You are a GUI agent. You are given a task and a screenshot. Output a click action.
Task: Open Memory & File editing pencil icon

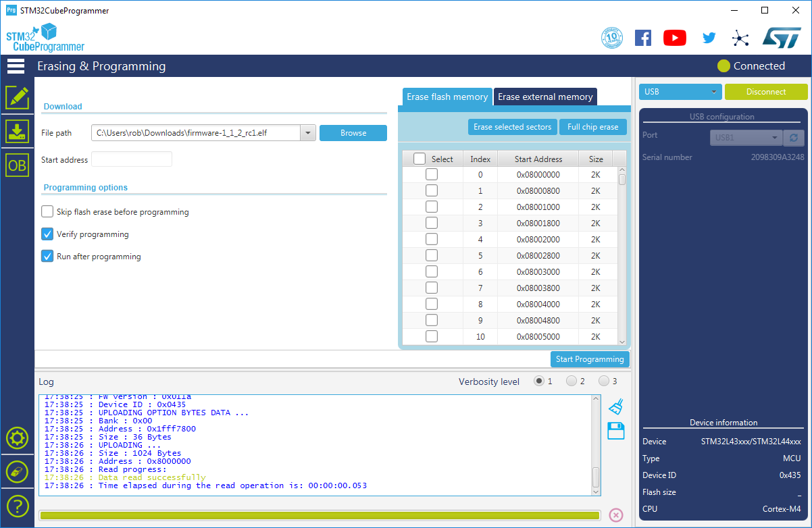click(x=17, y=98)
